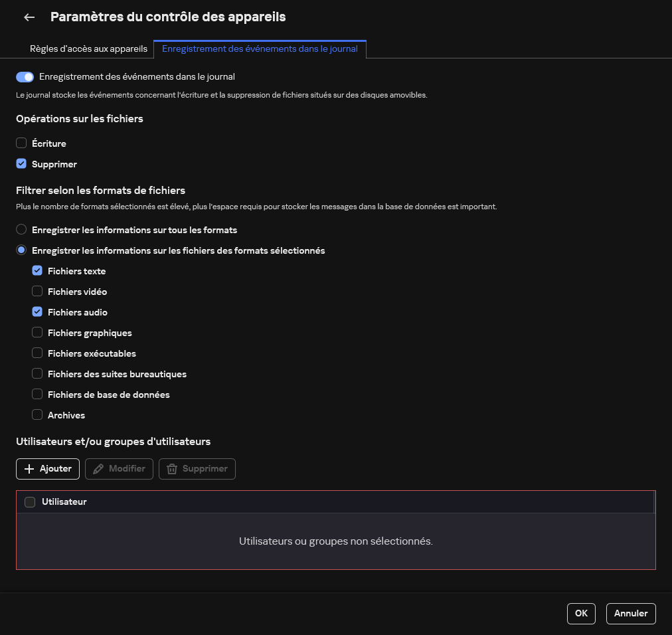The image size is (672, 635).
Task: Uncheck Fichiers texte
Action: pyautogui.click(x=37, y=270)
